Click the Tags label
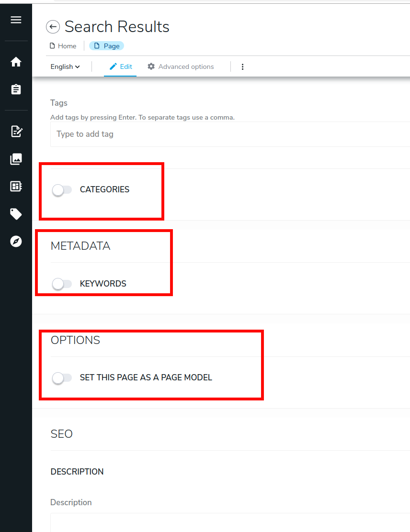 pyautogui.click(x=59, y=103)
